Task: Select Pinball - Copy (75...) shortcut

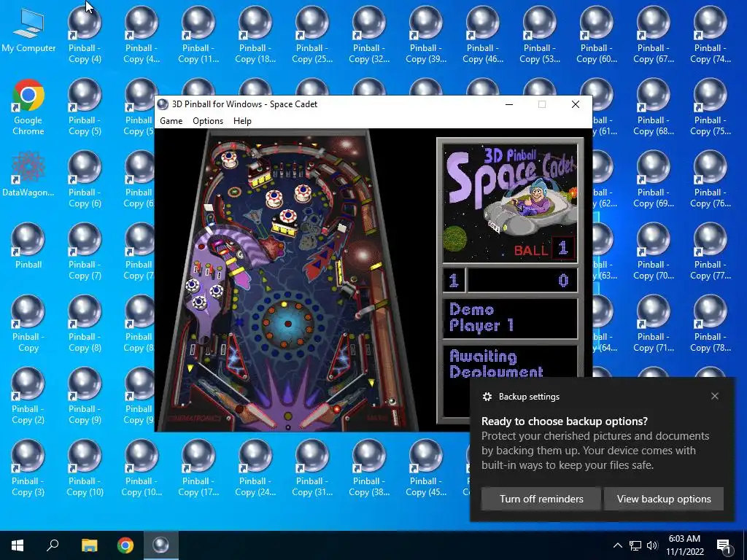Action: (711, 108)
